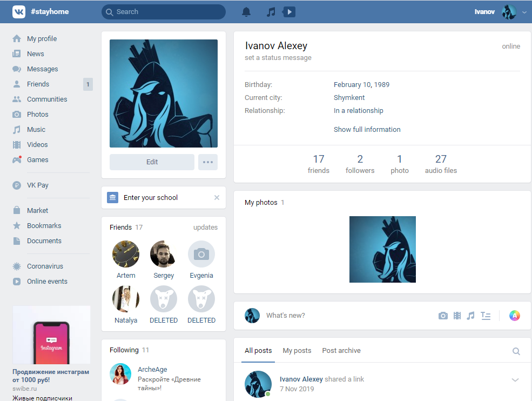
Task: Open Photos in sidebar
Action: [x=37, y=114]
